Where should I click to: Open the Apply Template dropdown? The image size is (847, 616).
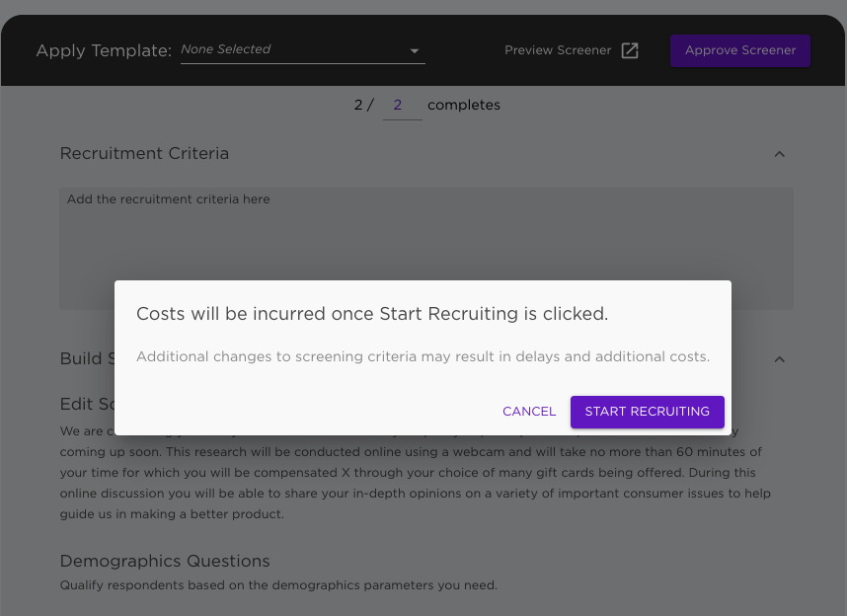tap(302, 50)
